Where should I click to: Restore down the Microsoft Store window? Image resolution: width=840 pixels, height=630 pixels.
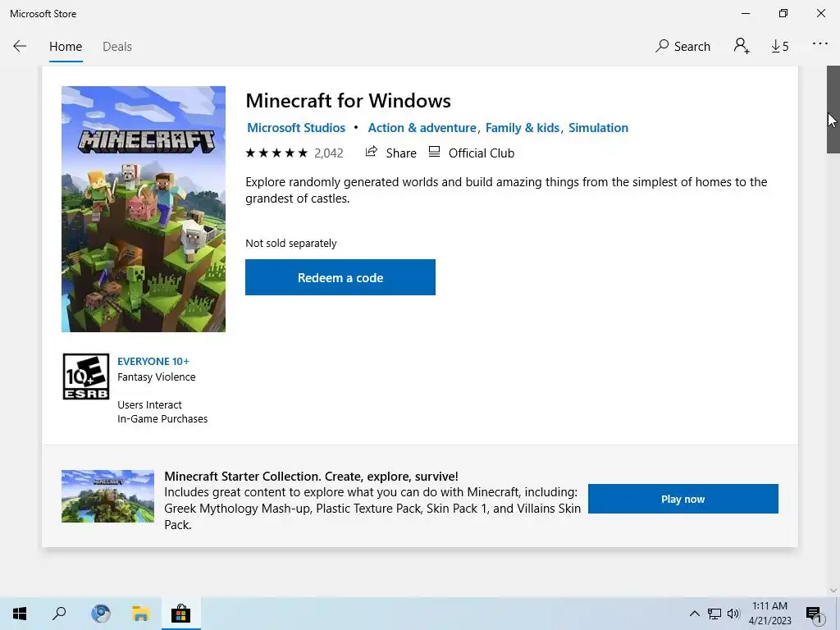tap(783, 13)
